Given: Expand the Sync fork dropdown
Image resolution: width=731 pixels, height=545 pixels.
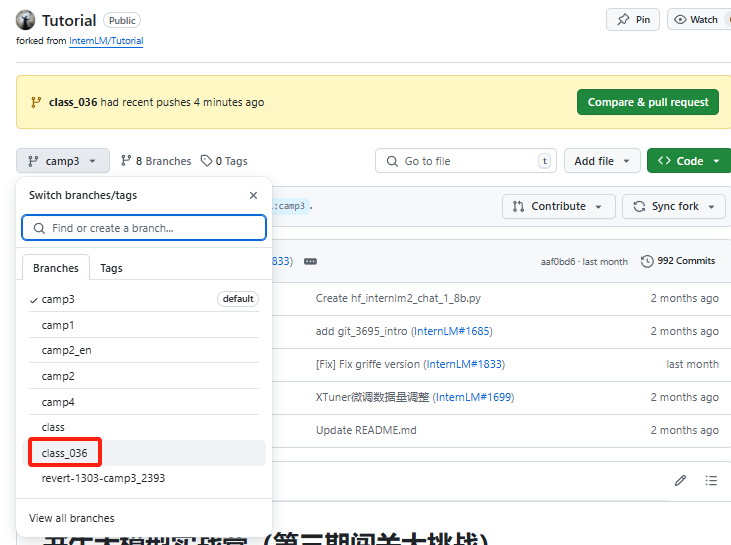Looking at the screenshot, I should point(674,206).
